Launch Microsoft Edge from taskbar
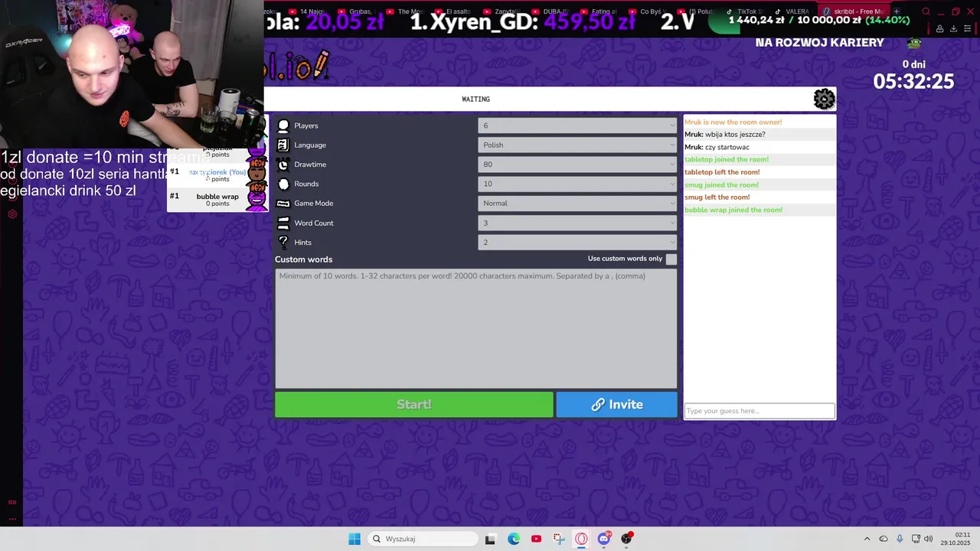 coord(514,539)
